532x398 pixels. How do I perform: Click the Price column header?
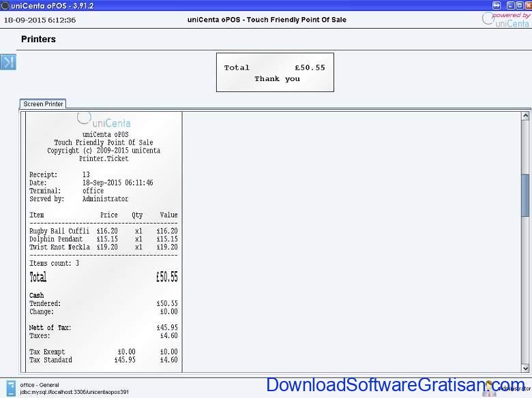(x=109, y=215)
